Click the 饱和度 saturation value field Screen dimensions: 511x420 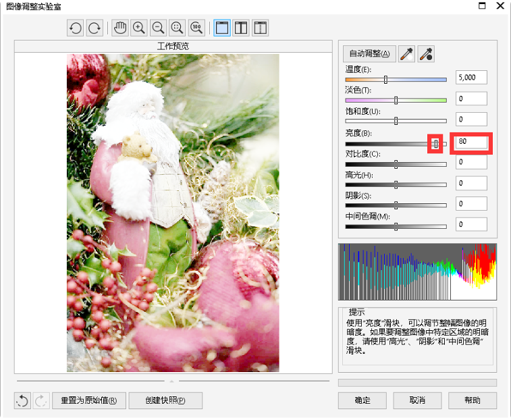pyautogui.click(x=470, y=120)
